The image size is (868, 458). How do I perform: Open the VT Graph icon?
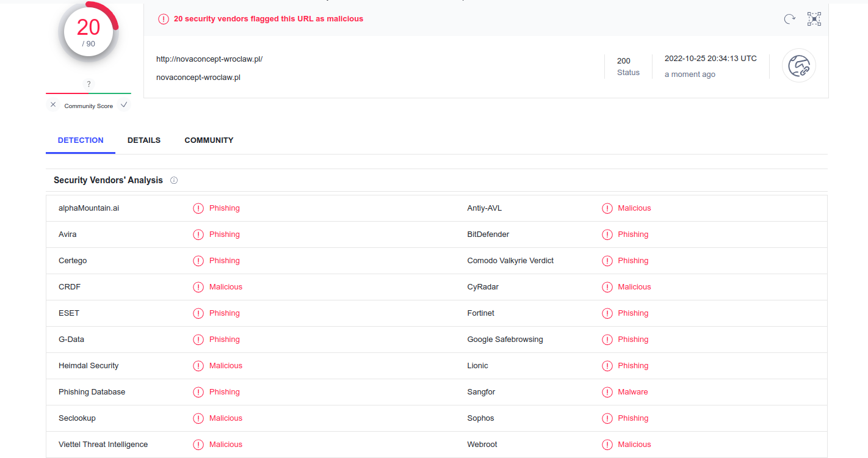pos(799,65)
